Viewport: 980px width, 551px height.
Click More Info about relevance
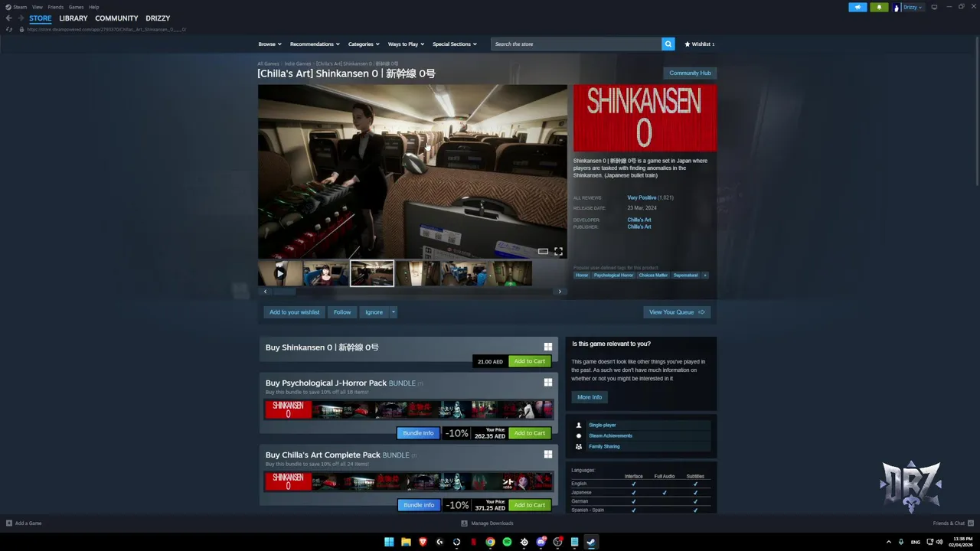click(x=590, y=397)
